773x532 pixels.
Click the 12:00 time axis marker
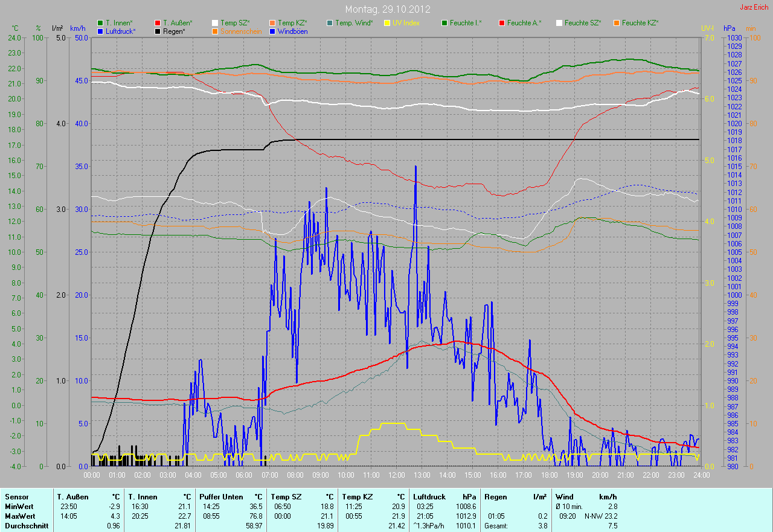(396, 475)
